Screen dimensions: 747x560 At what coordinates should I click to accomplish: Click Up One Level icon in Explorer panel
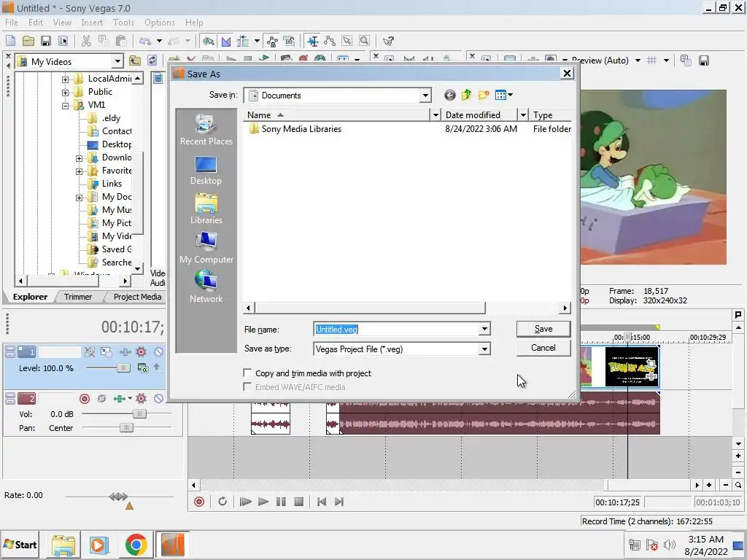(135, 61)
